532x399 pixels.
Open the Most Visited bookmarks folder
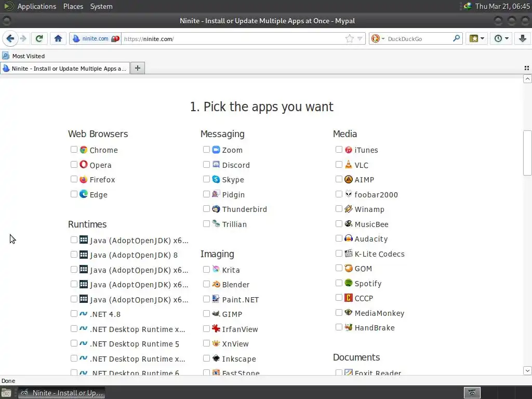[x=24, y=56]
